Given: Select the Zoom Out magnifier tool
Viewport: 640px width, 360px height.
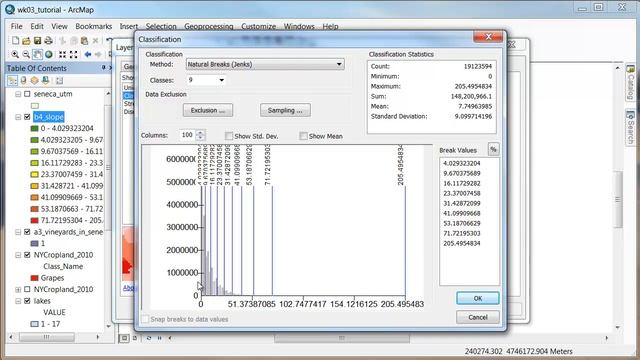Looking at the screenshot, I should [26, 54].
